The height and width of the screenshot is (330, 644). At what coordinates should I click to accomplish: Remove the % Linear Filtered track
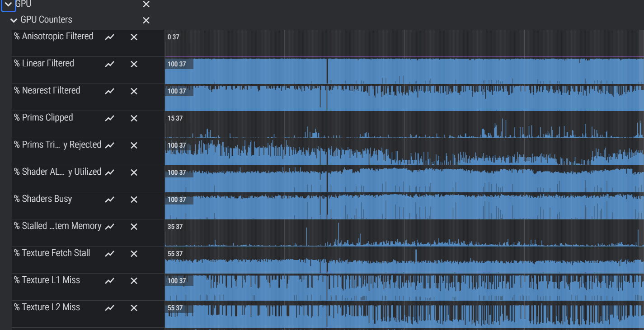click(134, 64)
